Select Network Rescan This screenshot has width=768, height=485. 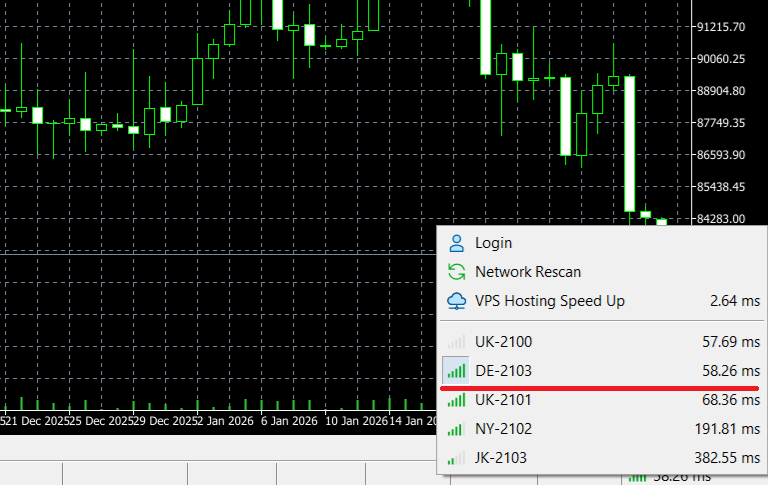pos(601,272)
